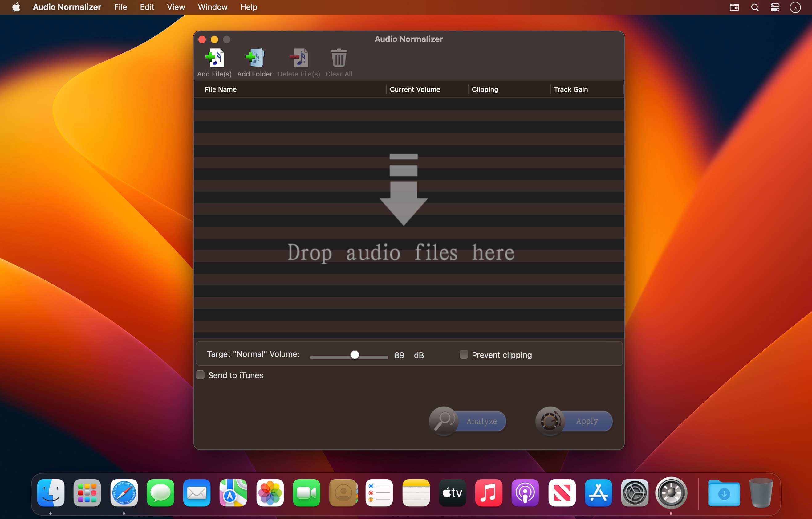Click the Audio Normalizer Dock icon
The image size is (812, 519).
[671, 492]
